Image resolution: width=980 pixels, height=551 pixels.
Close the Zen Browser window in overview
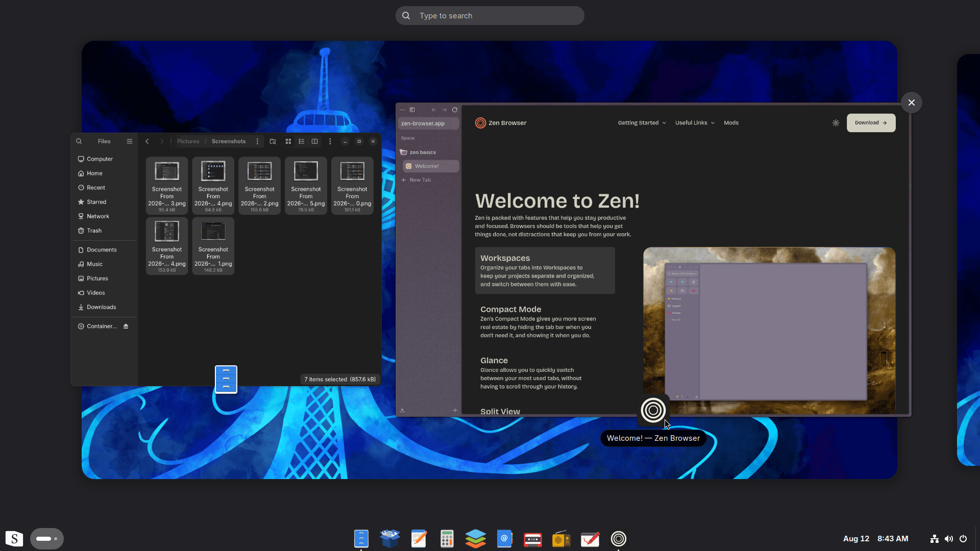pos(912,103)
